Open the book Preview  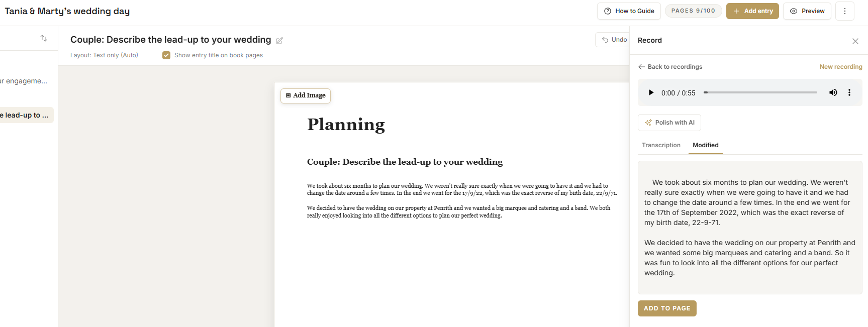[x=807, y=11]
